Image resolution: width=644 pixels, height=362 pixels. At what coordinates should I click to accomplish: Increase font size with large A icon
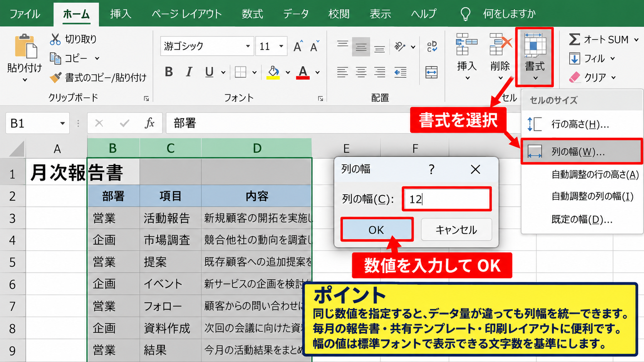(x=298, y=46)
